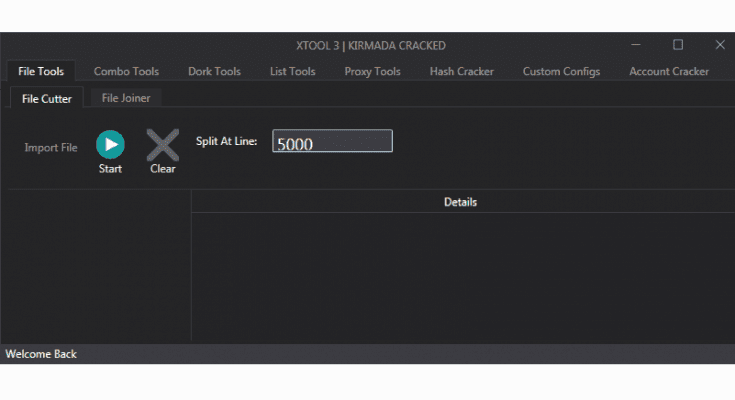Screen dimensions: 735x400
Task: Click Import File to load a file
Action: coord(51,148)
